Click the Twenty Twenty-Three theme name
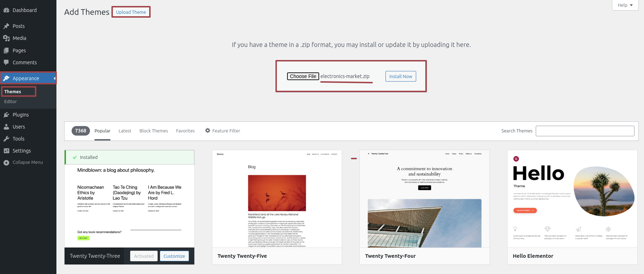Viewport: 644px width, 274px height. click(95, 256)
